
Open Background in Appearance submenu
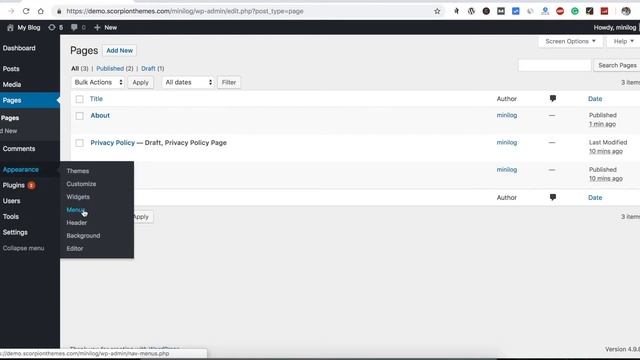tap(83, 236)
